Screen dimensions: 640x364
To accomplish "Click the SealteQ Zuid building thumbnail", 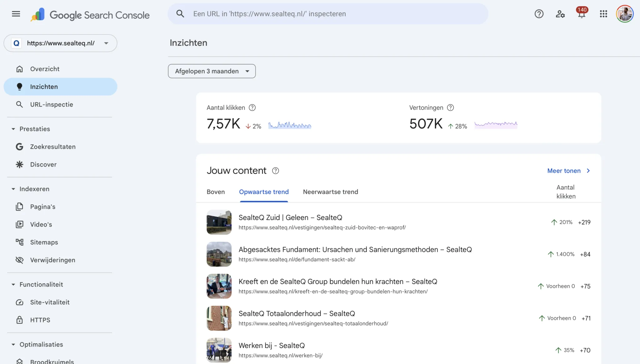I will pos(219,222).
